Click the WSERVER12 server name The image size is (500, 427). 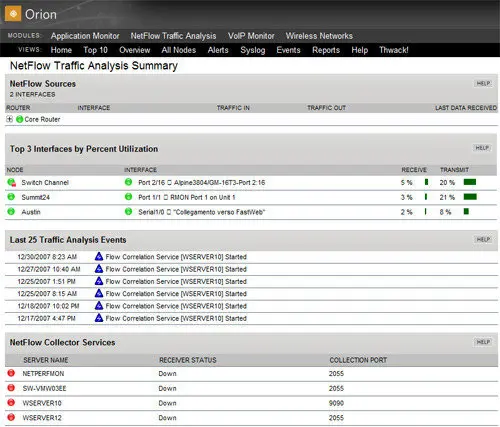pyautogui.click(x=42, y=418)
